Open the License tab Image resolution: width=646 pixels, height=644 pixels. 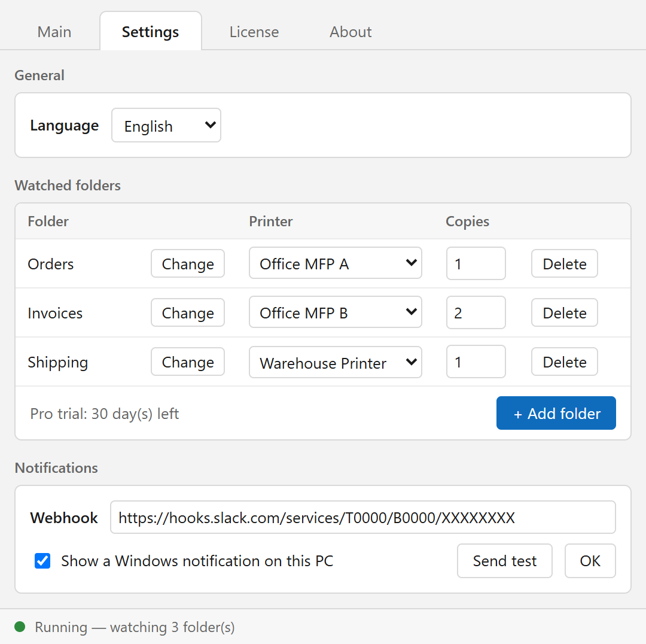pos(254,32)
